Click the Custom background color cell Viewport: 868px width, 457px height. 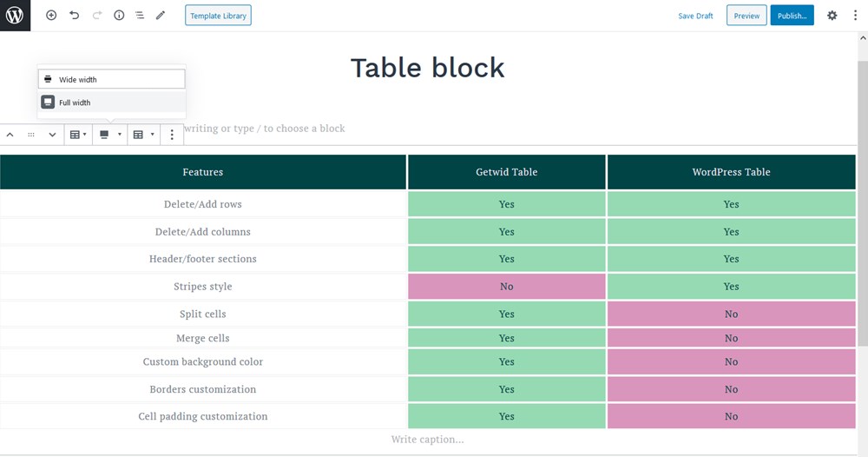coord(202,361)
